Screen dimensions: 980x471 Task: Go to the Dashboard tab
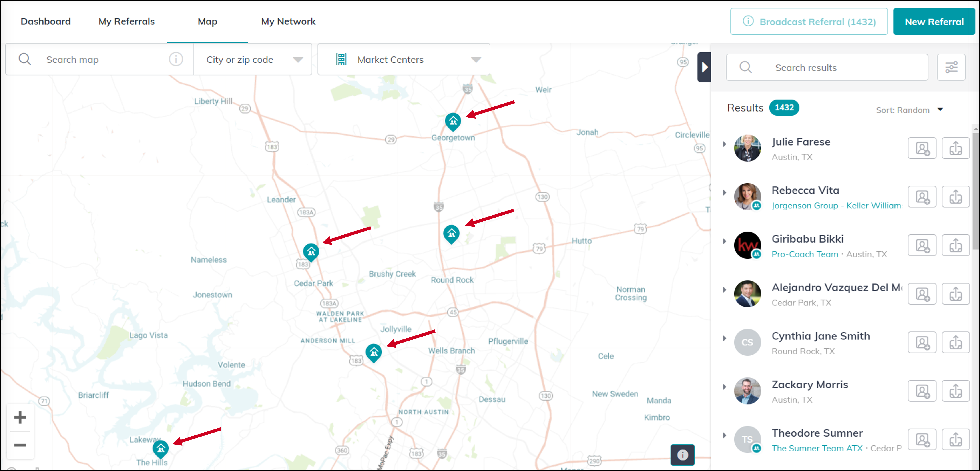click(x=46, y=21)
